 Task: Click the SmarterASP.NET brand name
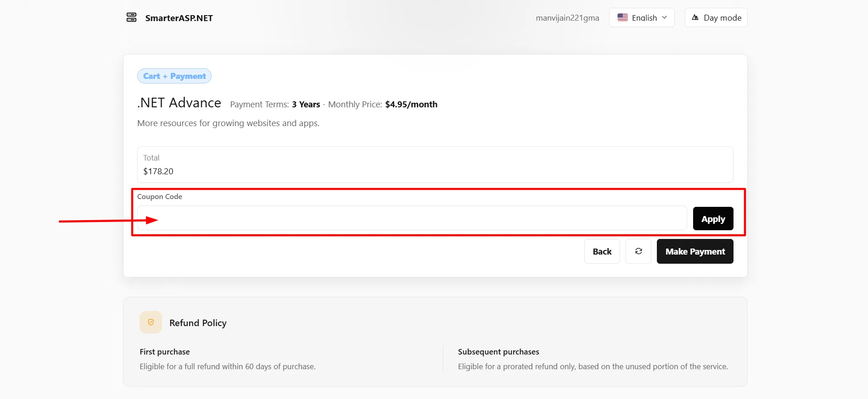tap(179, 18)
